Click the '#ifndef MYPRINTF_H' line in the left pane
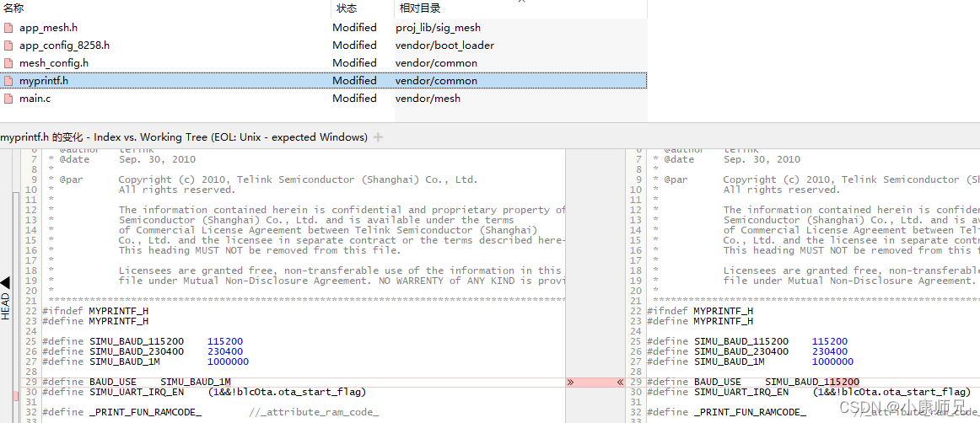980x423 pixels. click(95, 311)
